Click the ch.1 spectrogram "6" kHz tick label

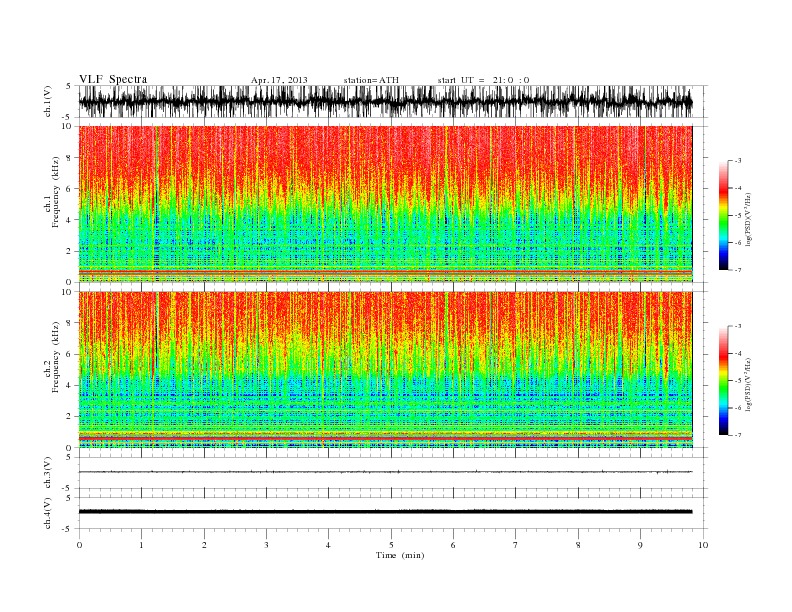click(x=69, y=189)
